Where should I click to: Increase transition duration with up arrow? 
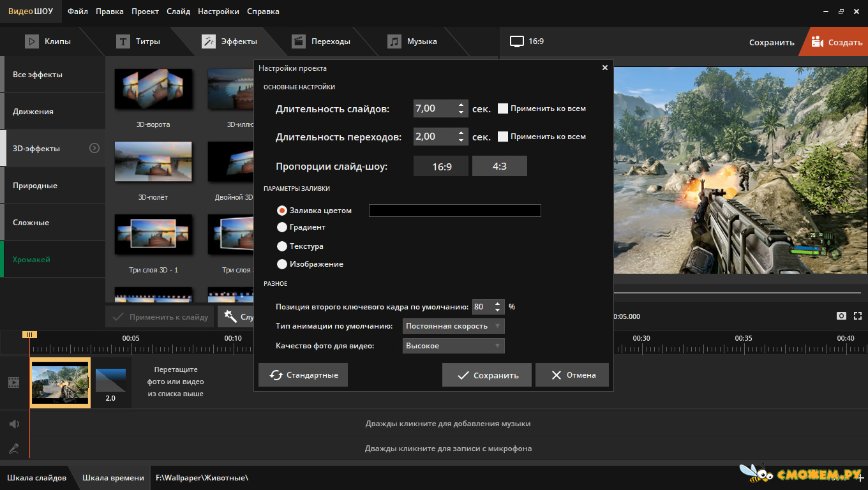461,132
